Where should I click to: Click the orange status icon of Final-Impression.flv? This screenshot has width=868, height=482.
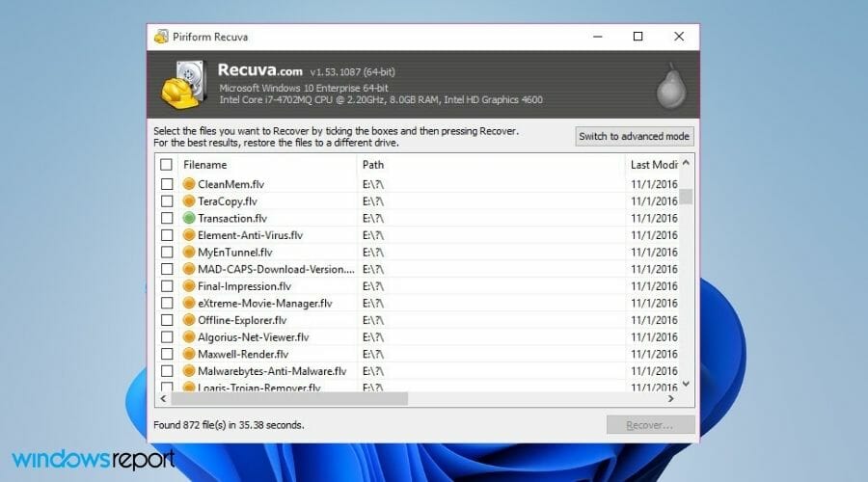tap(189, 286)
